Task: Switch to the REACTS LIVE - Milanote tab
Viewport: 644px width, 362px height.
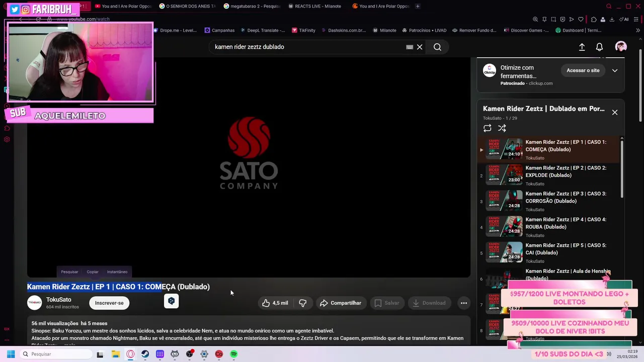Action: pyautogui.click(x=314, y=6)
